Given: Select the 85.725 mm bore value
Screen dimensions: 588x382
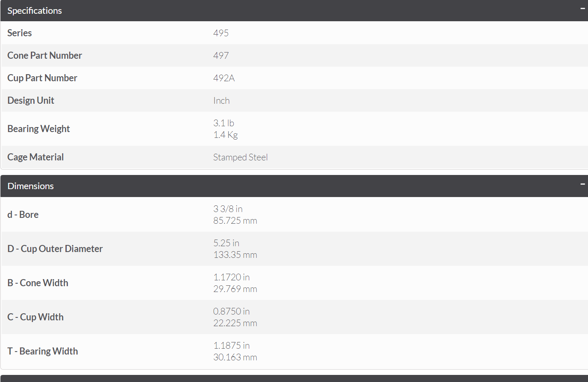Looking at the screenshot, I should pos(235,220).
